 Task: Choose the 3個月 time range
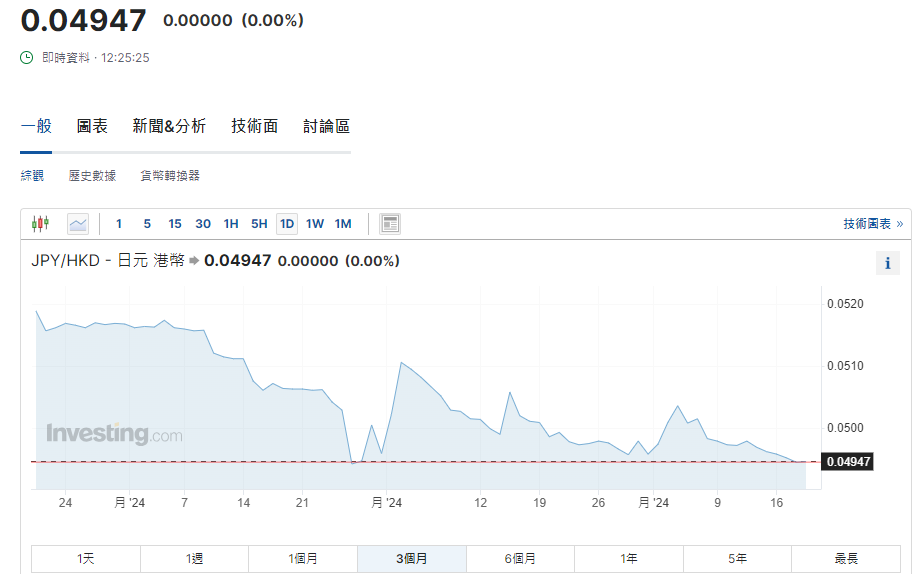point(411,559)
